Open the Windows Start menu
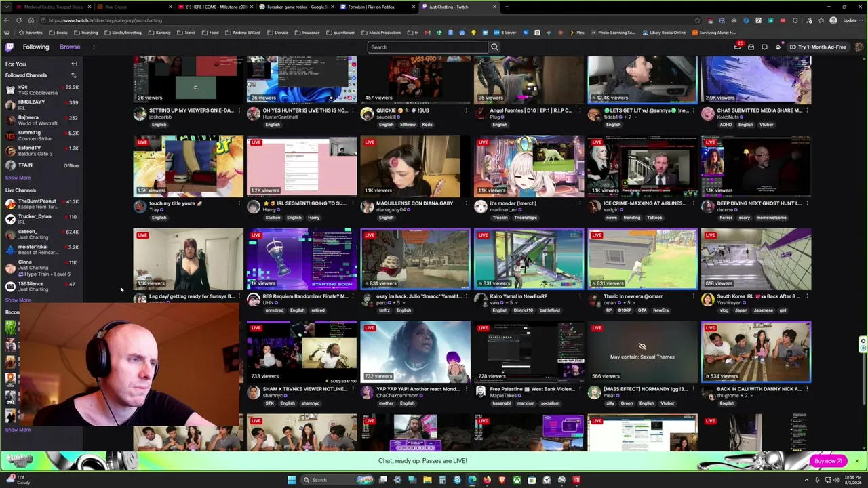868x488 pixels. pos(292,480)
